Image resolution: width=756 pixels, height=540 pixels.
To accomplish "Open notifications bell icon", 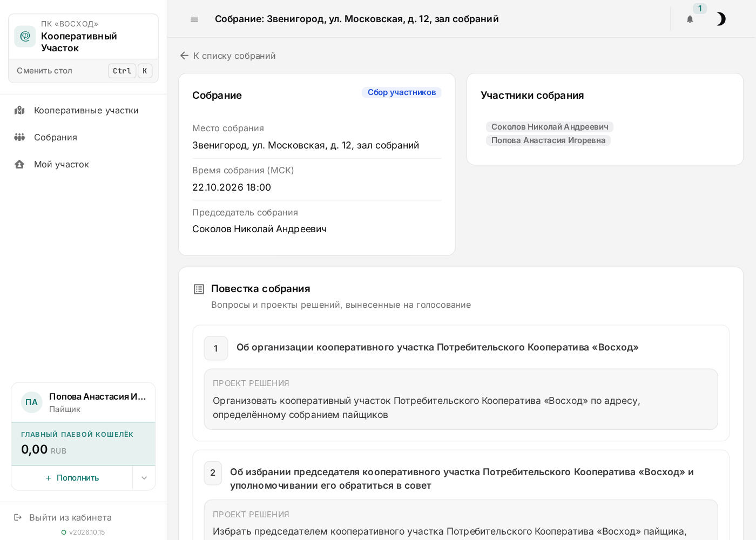I will [x=690, y=19].
